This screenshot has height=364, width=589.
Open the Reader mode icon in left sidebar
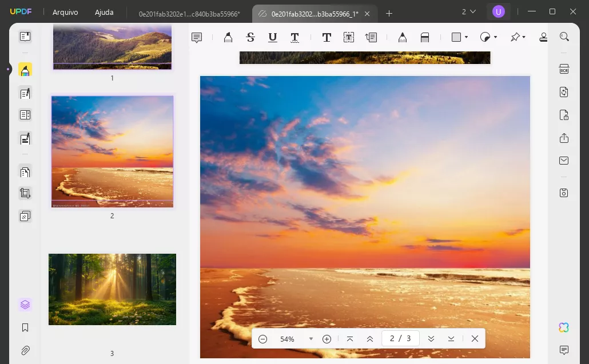point(25,37)
